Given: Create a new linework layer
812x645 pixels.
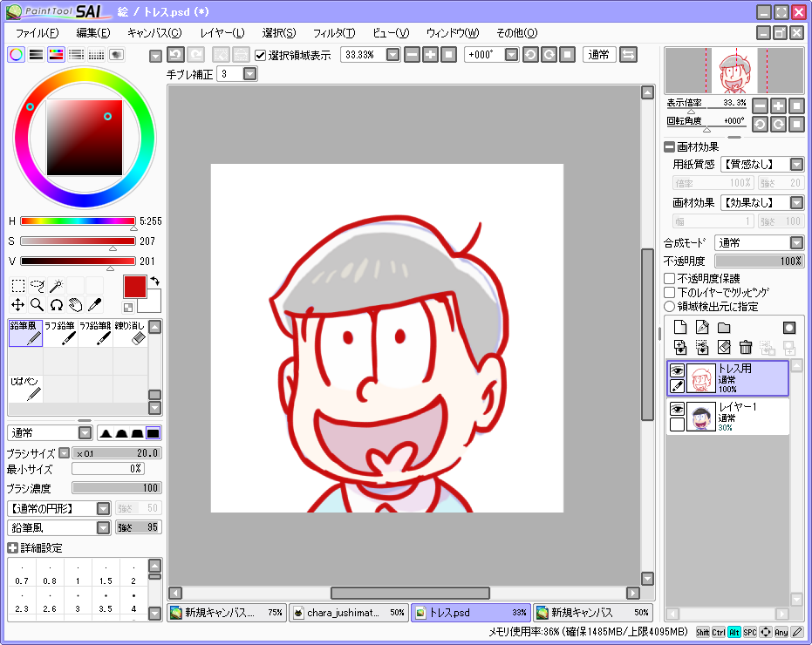Looking at the screenshot, I should click(702, 327).
